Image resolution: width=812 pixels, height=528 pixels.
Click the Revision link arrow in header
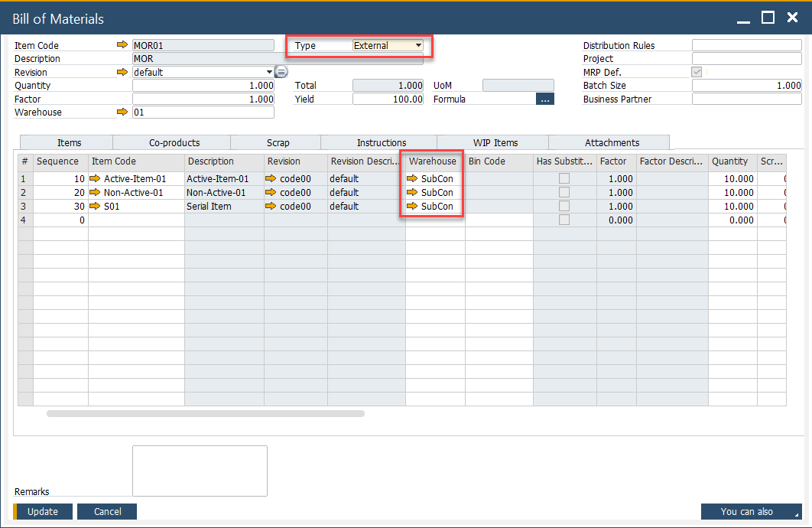coord(122,73)
